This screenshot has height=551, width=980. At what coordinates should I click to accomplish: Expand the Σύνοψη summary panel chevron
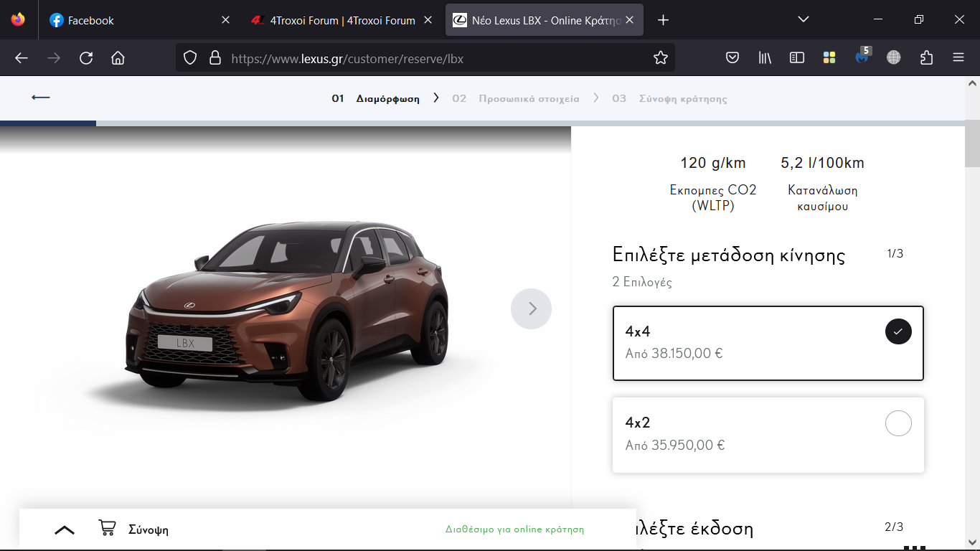tap(65, 530)
